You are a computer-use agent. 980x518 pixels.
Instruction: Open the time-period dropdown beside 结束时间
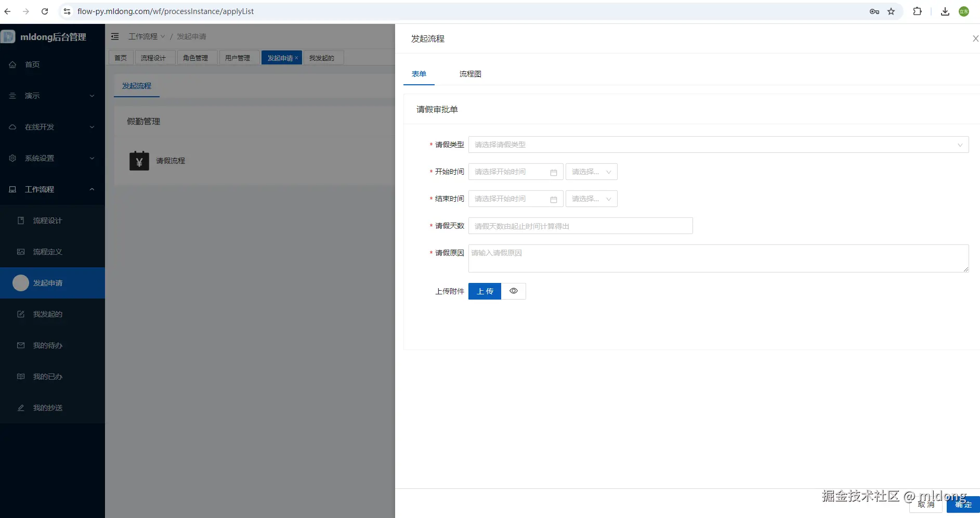[592, 199]
